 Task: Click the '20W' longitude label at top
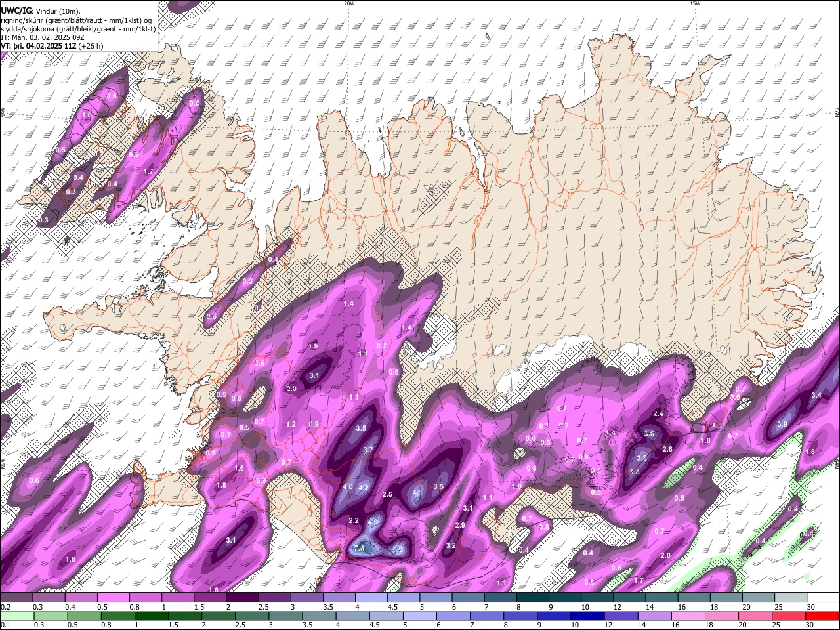click(x=349, y=3)
